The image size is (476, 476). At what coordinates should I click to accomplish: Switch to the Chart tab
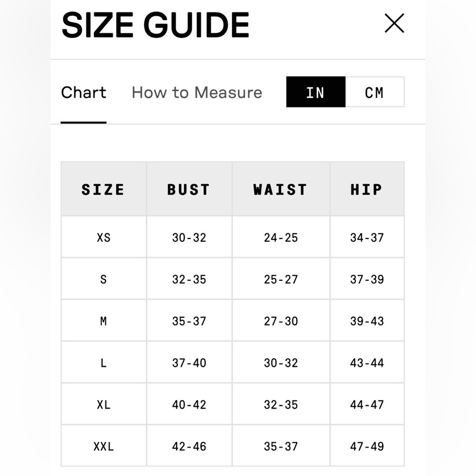[84, 92]
